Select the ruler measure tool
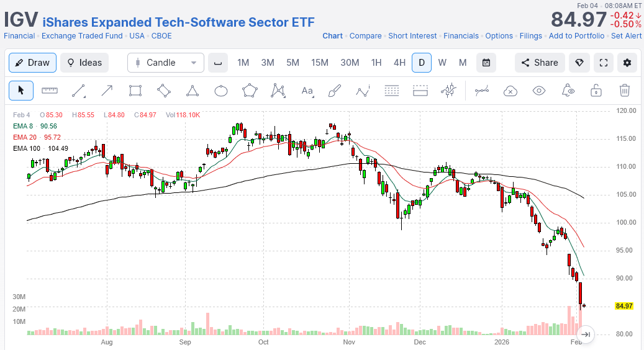This screenshot has height=350, width=644. (50, 91)
